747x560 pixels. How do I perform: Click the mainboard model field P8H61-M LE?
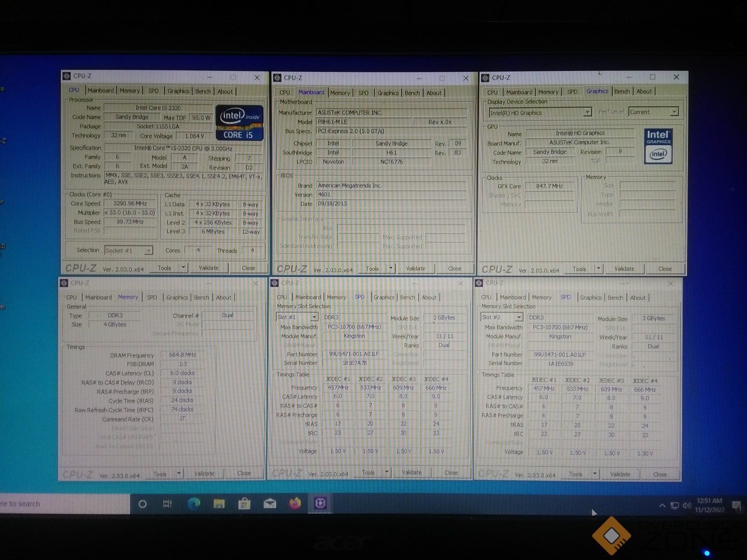pyautogui.click(x=364, y=122)
